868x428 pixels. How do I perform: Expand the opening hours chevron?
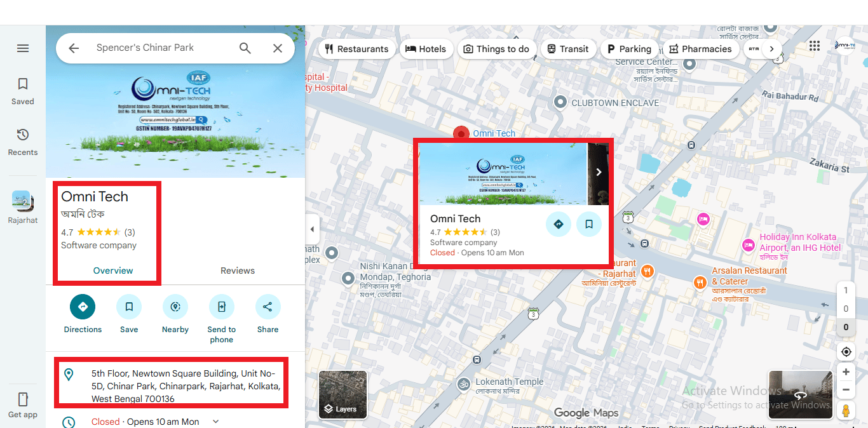(x=215, y=422)
